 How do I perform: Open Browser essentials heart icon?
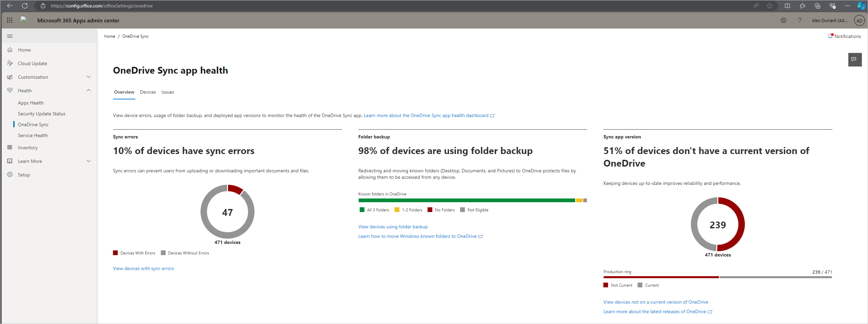[832, 6]
